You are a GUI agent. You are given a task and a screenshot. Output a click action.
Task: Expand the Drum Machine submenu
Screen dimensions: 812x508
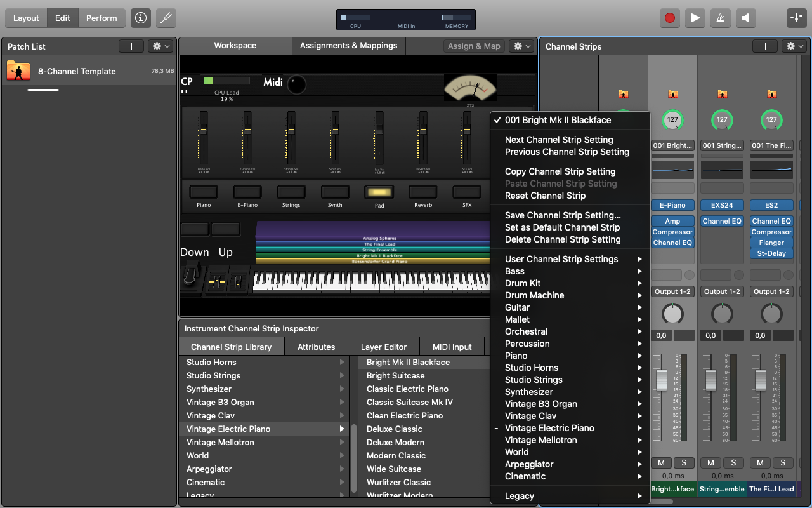(570, 295)
